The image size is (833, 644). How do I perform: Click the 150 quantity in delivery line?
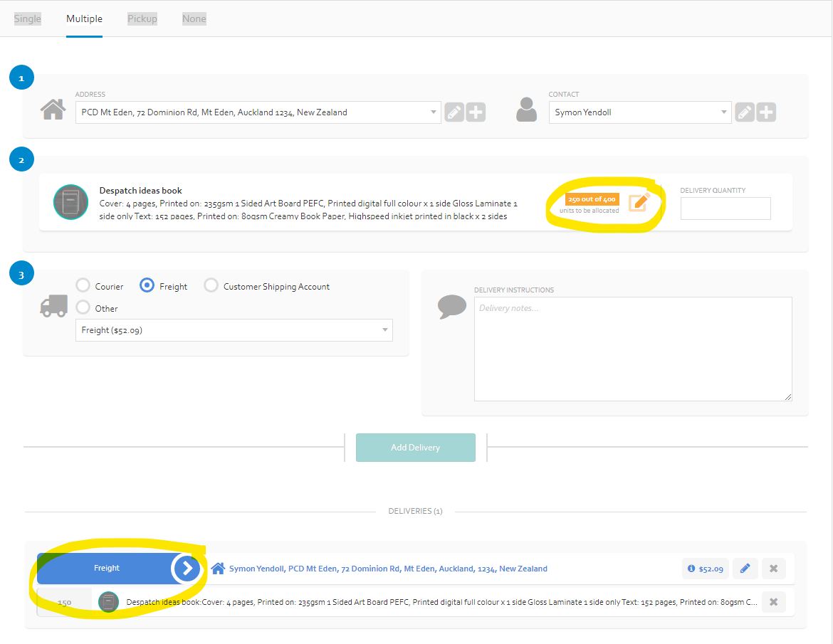click(x=64, y=603)
